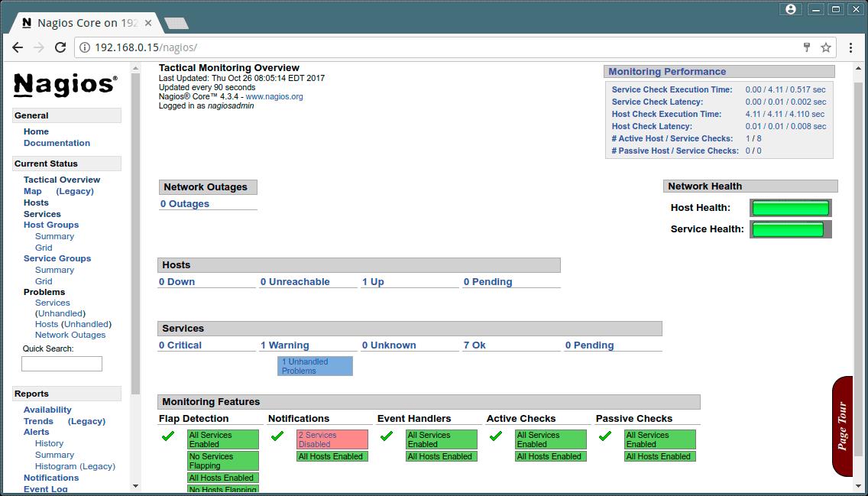Click the Notifications green checkmark
This screenshot has height=496, width=868.
click(278, 437)
